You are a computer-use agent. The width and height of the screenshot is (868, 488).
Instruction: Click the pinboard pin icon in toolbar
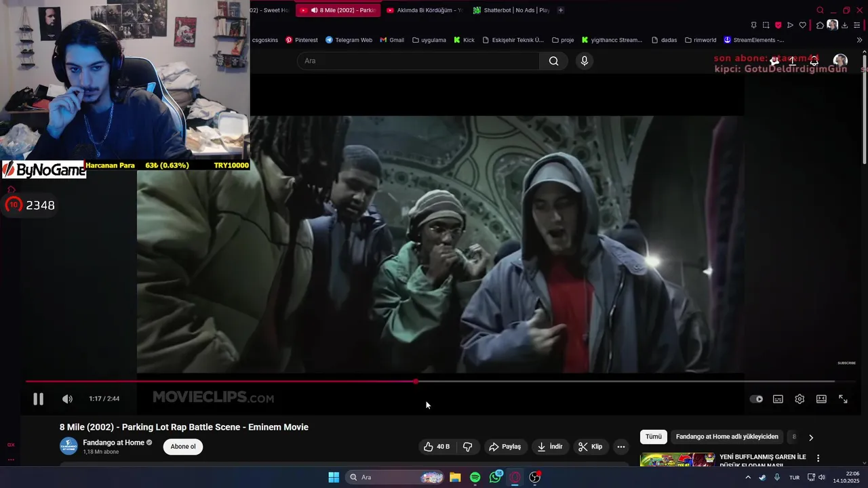[x=753, y=25]
